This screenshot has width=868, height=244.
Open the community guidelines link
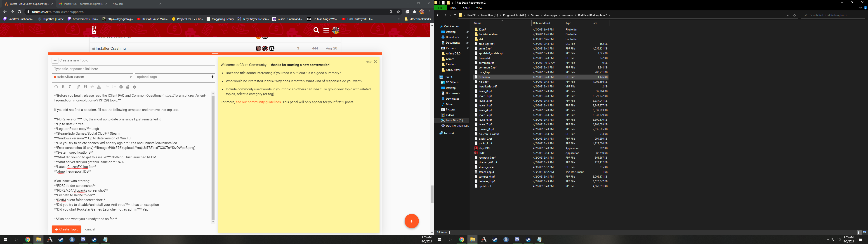click(258, 102)
